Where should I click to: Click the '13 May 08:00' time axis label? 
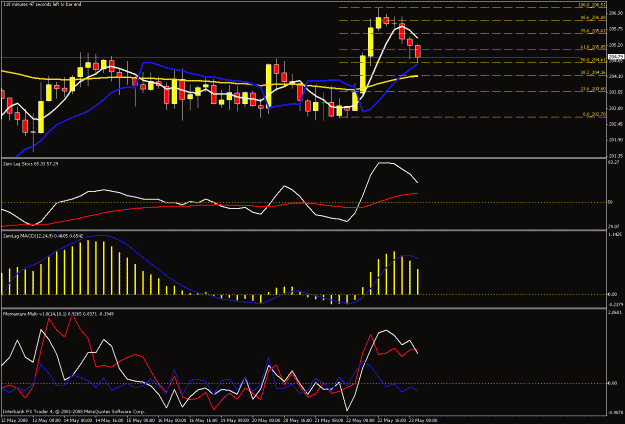[47, 420]
